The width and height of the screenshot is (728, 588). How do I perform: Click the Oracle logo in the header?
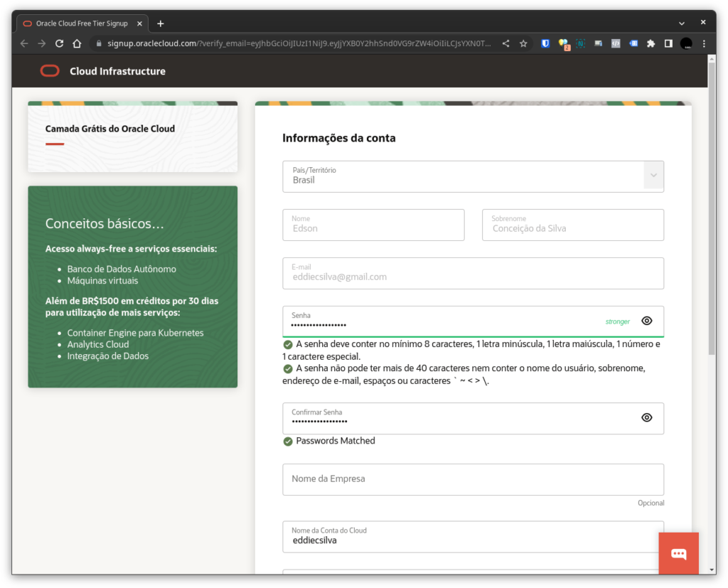click(50, 70)
